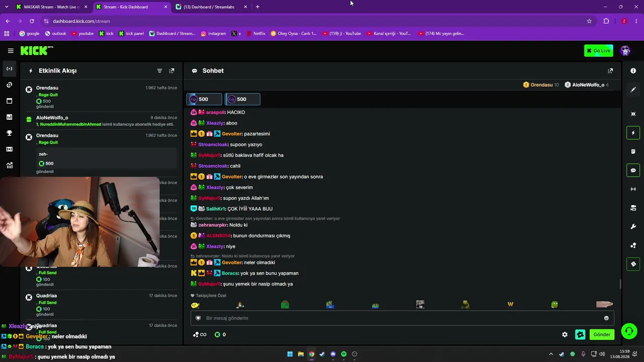
Task: Open the Okey Oyna bookmark
Action: [293, 34]
